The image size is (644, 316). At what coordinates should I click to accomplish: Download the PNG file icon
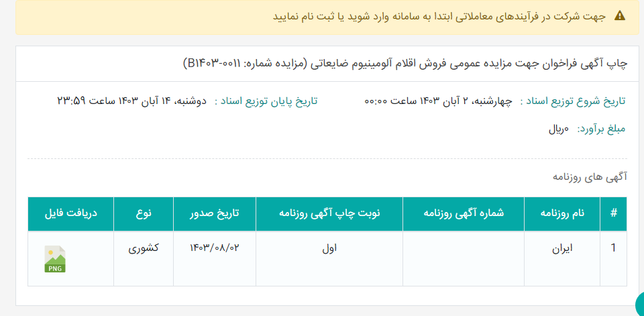54,259
